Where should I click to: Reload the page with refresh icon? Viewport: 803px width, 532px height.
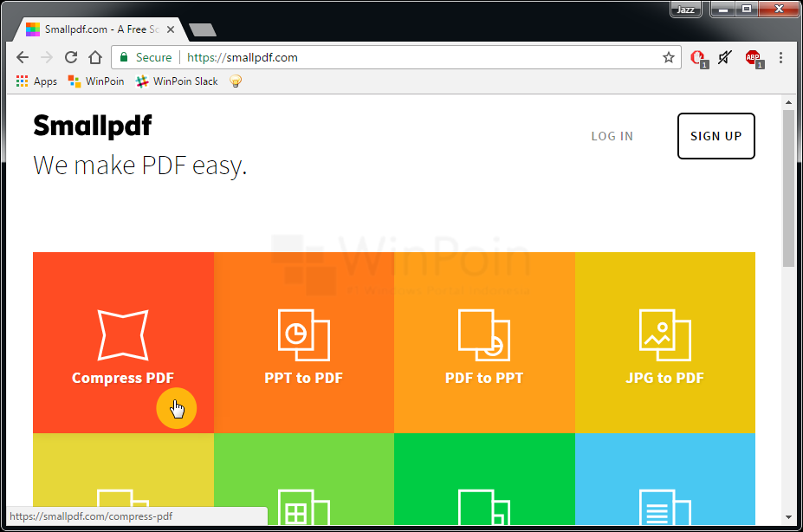pyautogui.click(x=71, y=57)
